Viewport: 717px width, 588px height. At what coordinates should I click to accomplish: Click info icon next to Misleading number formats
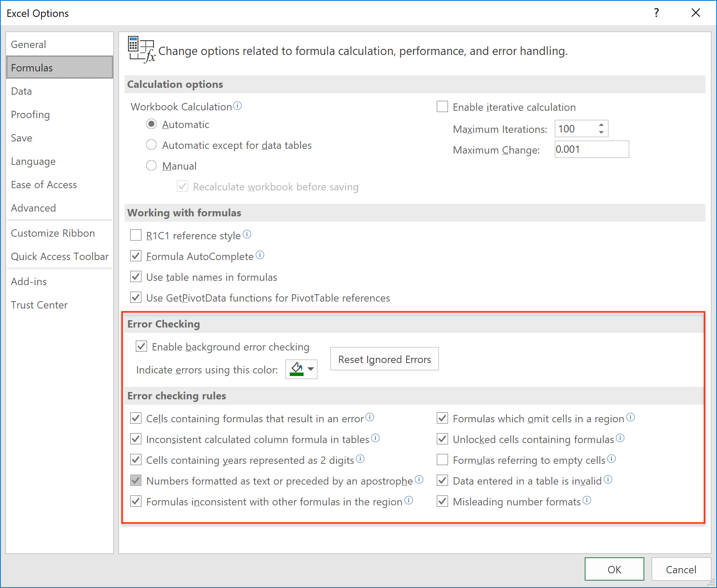tap(587, 500)
